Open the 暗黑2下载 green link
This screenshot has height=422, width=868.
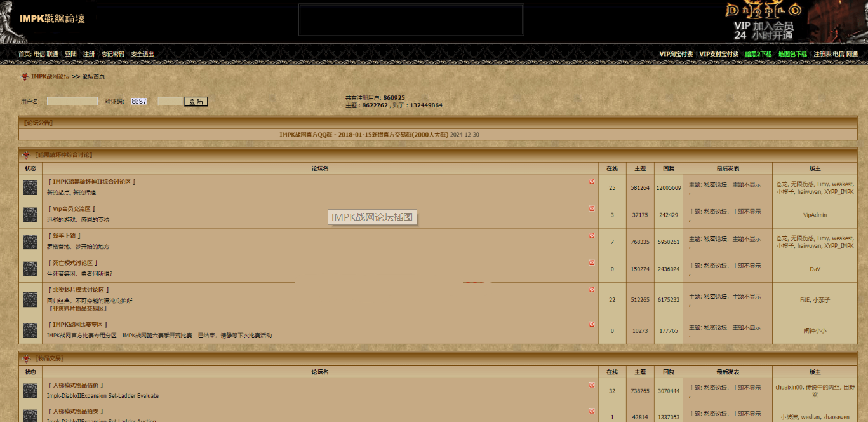[758, 54]
